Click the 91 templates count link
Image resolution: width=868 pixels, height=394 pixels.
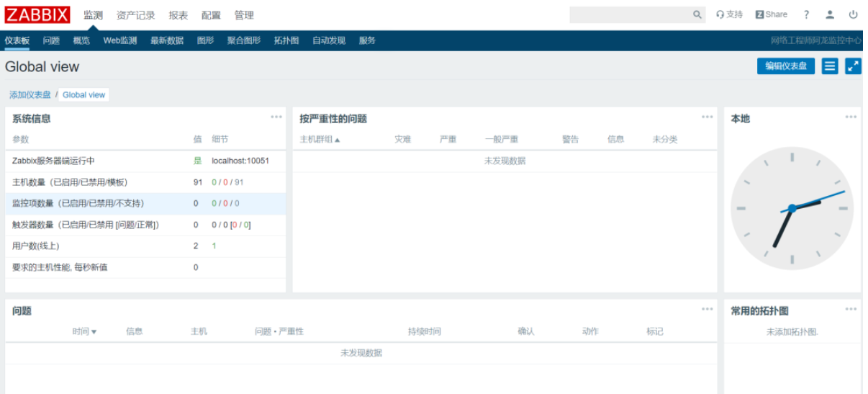pos(239,182)
